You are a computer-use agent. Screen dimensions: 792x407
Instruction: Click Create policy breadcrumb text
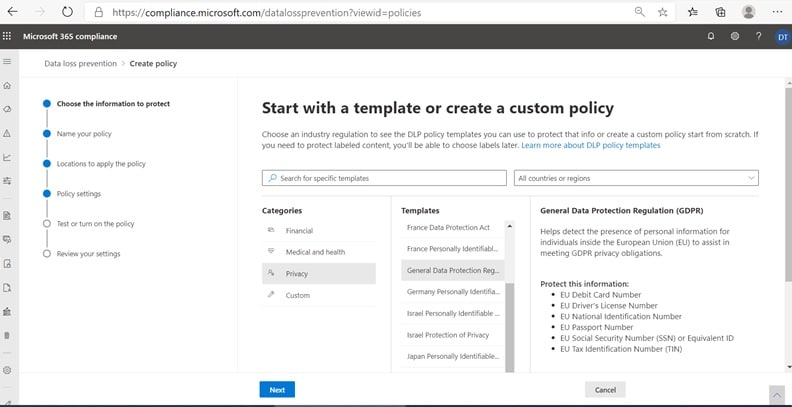point(153,64)
